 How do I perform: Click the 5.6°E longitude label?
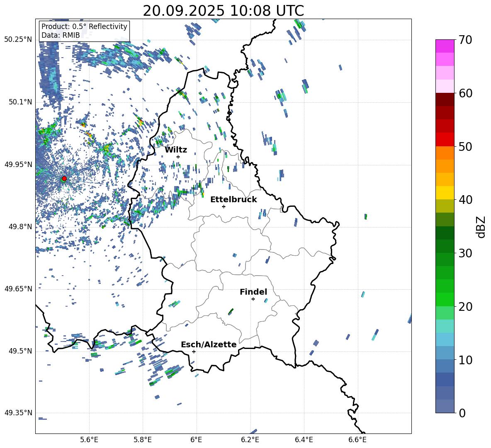[89, 440]
